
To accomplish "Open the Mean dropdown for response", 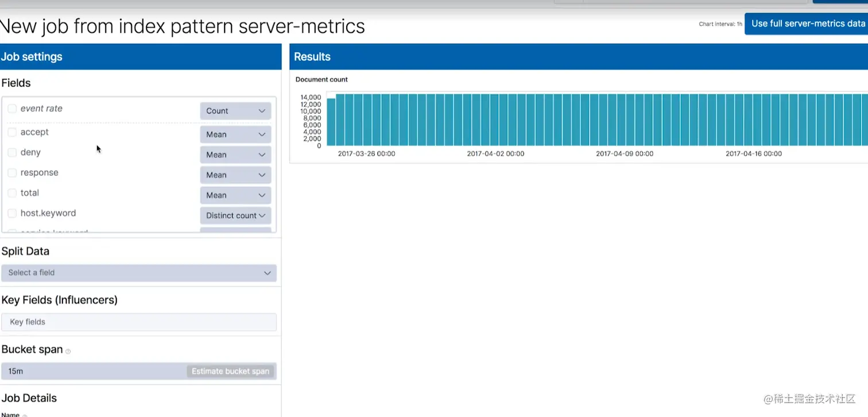I will 235,175.
